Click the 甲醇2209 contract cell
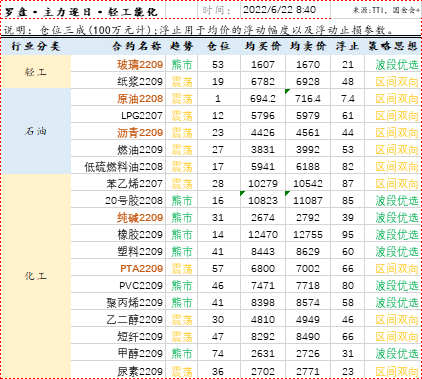This screenshot has height=379, width=422. (118, 353)
